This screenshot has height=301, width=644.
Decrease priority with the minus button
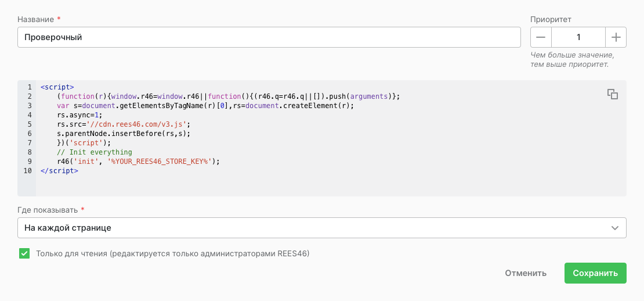[541, 37]
